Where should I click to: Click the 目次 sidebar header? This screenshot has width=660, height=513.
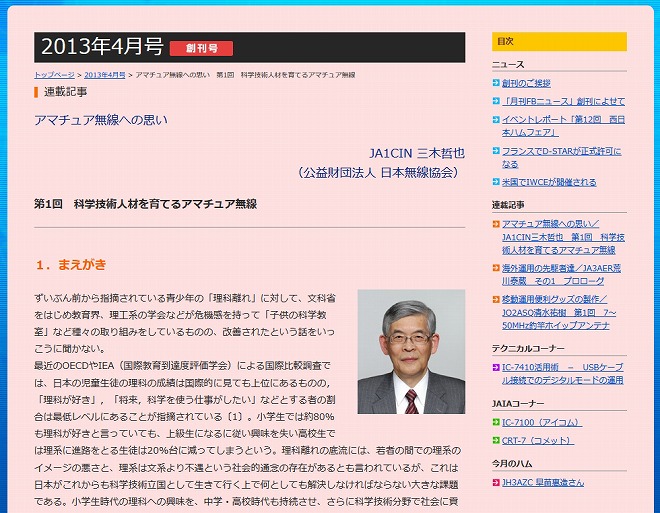tap(559, 41)
